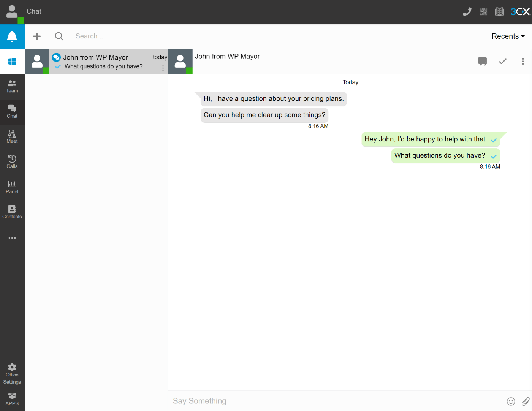Open the user profile avatar at top-left
This screenshot has height=411, width=532.
pyautogui.click(x=12, y=12)
